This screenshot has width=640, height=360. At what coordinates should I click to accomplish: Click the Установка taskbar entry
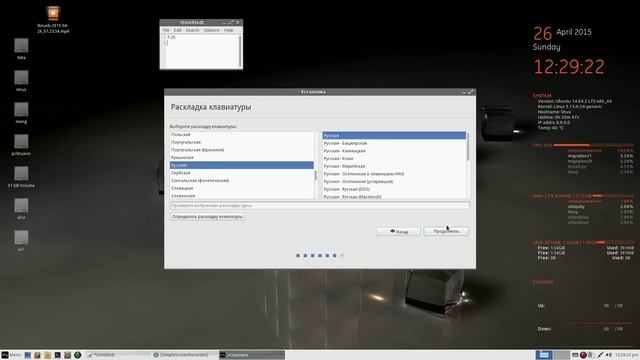click(x=251, y=355)
